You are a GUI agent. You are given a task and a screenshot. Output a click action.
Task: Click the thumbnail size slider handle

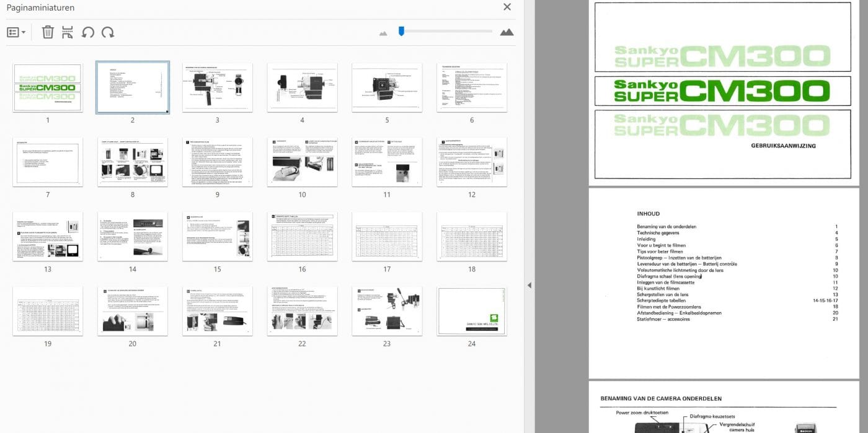point(402,30)
